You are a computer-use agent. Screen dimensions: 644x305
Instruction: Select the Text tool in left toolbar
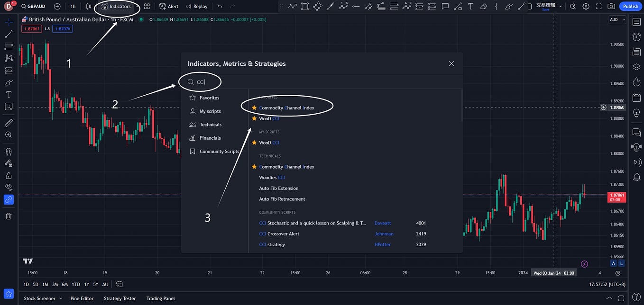coord(9,94)
